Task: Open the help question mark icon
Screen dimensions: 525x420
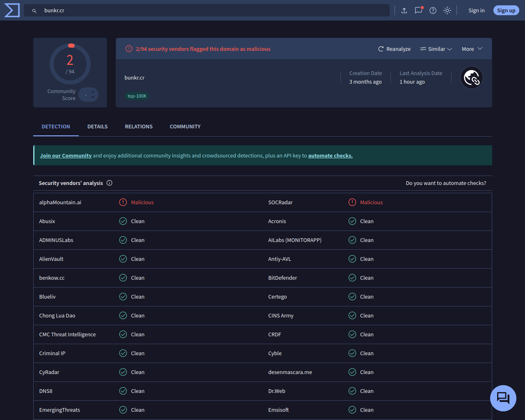Action: 433,11
